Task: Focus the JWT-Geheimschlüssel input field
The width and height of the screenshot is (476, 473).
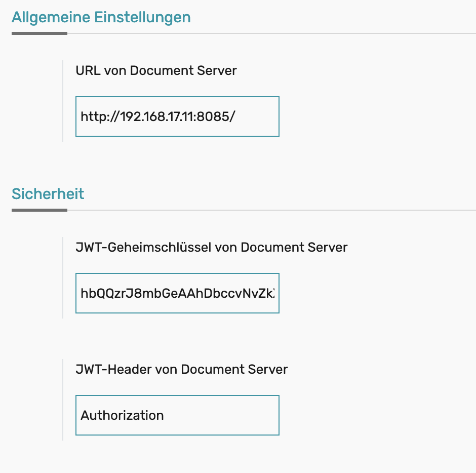Action: click(x=177, y=293)
